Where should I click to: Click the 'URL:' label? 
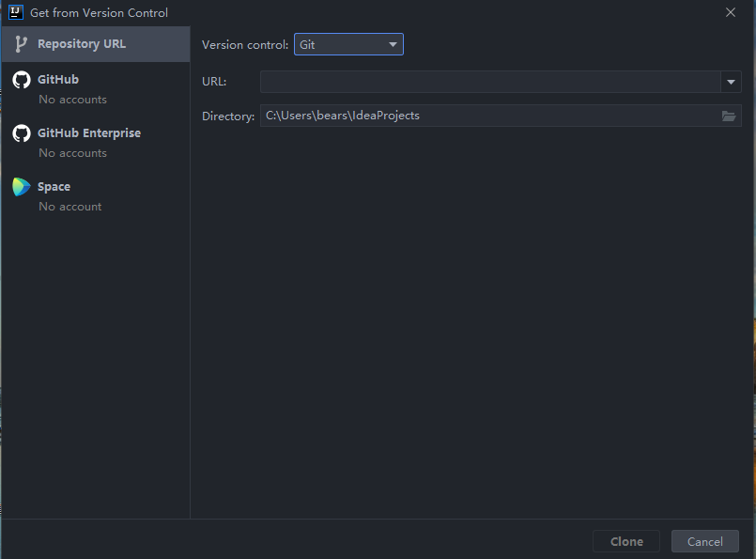pos(214,82)
